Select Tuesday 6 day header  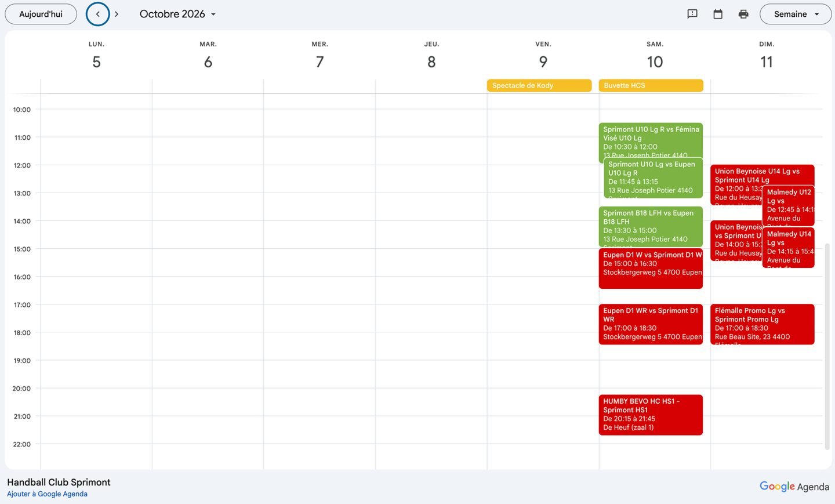[x=208, y=56]
